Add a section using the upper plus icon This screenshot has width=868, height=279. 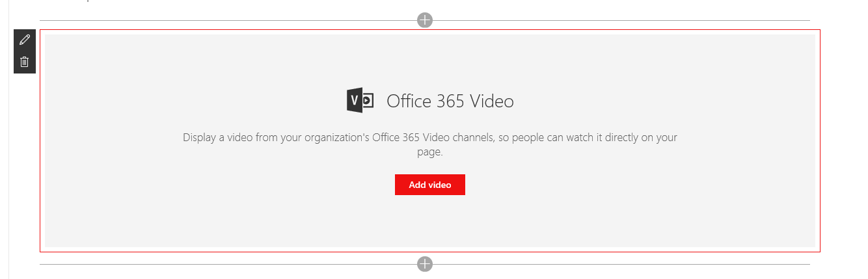pyautogui.click(x=425, y=20)
